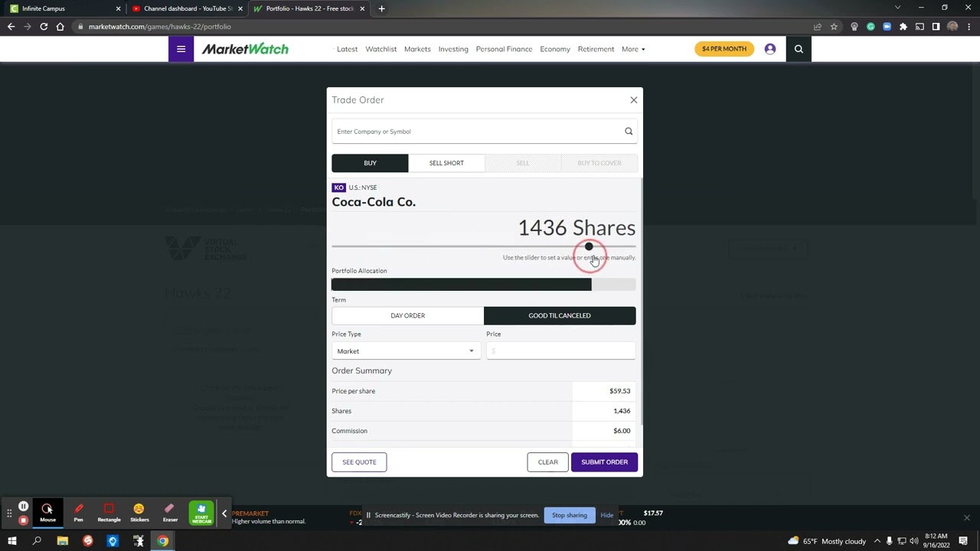Open the Investing navigation link

(x=453, y=49)
